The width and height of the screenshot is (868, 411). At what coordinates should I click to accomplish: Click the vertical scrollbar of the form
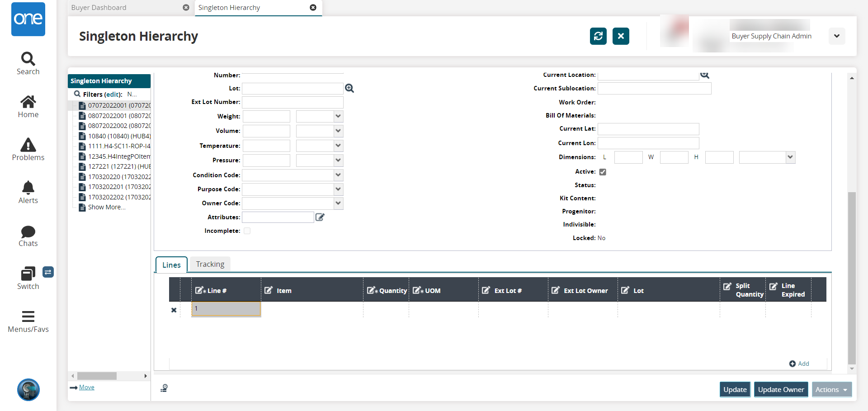[852, 278]
